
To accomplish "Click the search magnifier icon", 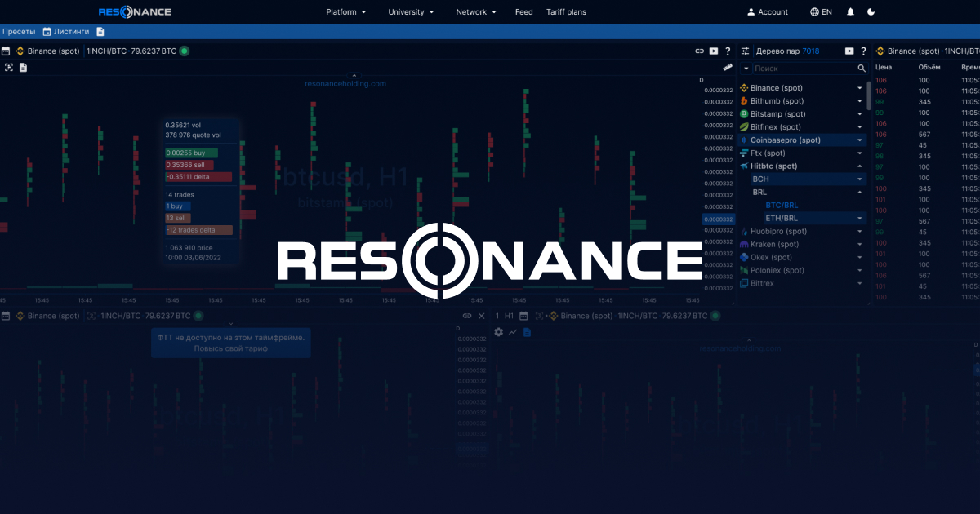I will coord(861,69).
